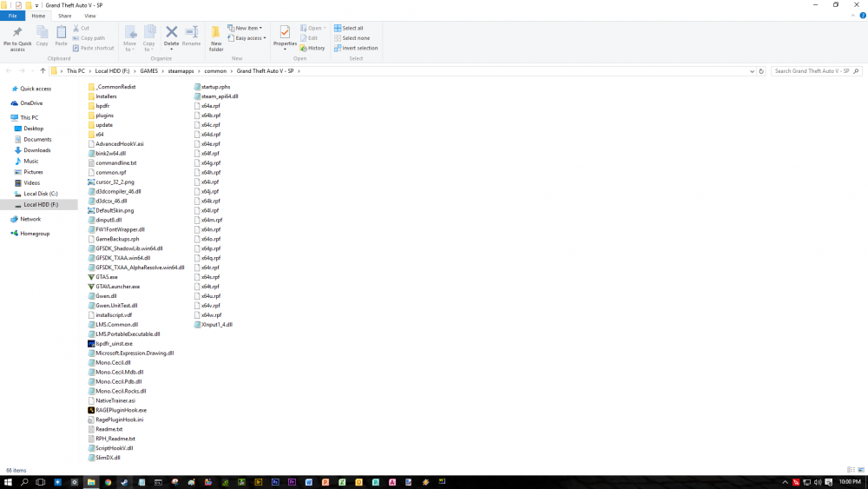This screenshot has width=868, height=489.
Task: Switch to large icons view layout
Action: click(x=861, y=470)
